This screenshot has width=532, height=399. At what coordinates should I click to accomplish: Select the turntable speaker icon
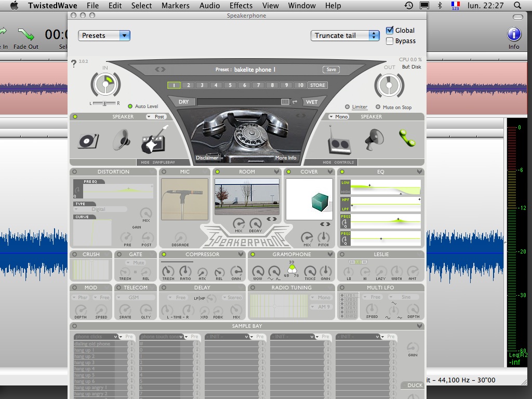pyautogui.click(x=88, y=140)
